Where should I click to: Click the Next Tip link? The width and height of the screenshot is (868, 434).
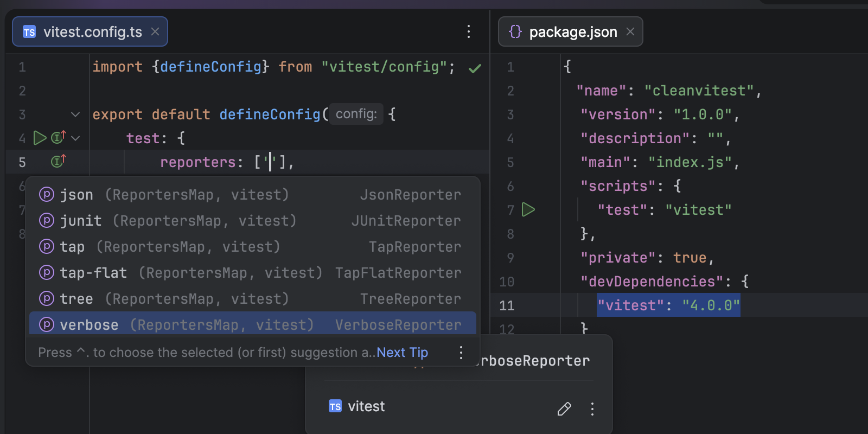pyautogui.click(x=402, y=353)
